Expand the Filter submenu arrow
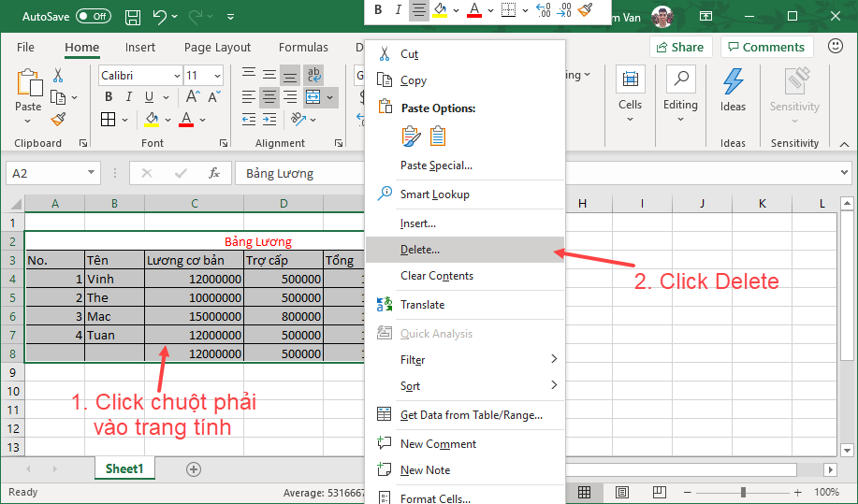Screen dimensions: 858x504 [554, 359]
